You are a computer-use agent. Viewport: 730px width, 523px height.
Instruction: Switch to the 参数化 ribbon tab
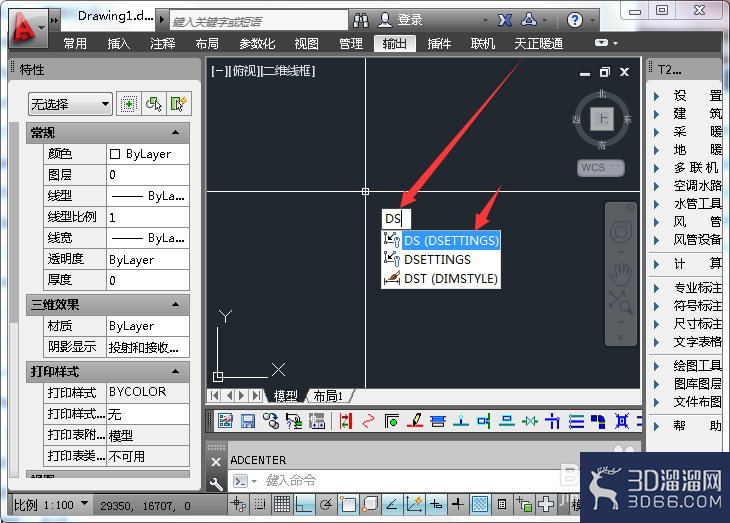[257, 44]
